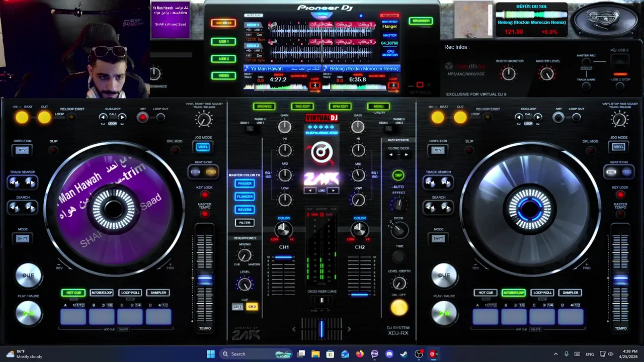
Task: Trigger hot cue pad C on left deck
Action: (x=130, y=317)
